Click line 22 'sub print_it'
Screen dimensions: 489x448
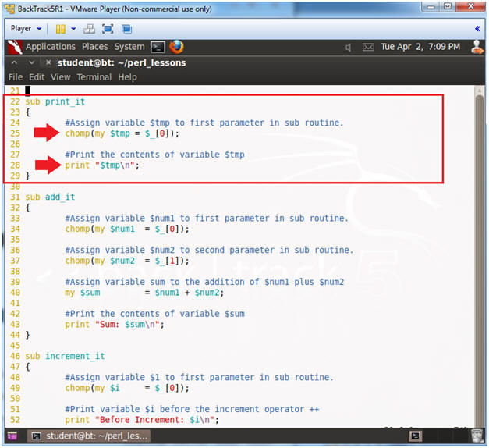point(55,101)
